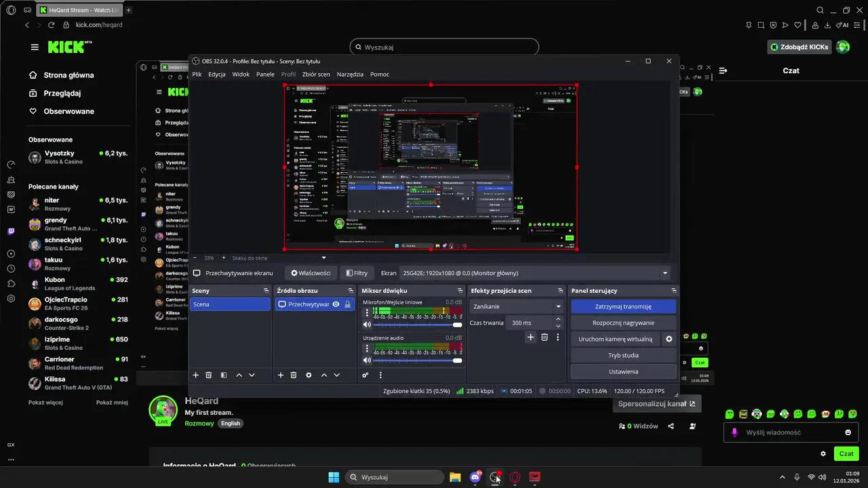Move source down in Źródła obrazu

[336, 375]
